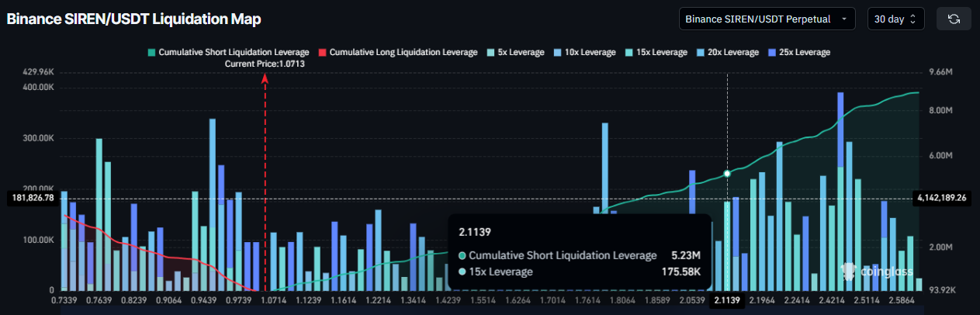Click the 175.58K tooltip value
The image size is (980, 315).
[681, 272]
